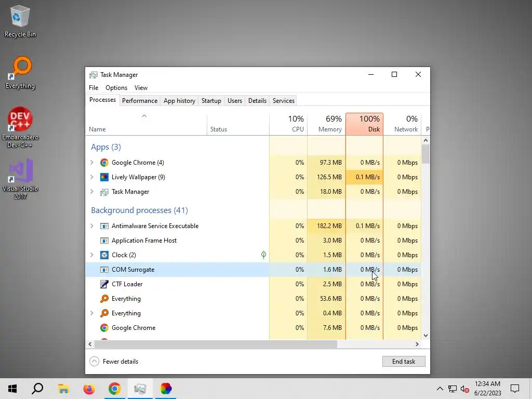Click the CTF Loader process icon
The width and height of the screenshot is (532, 399).
tap(104, 284)
